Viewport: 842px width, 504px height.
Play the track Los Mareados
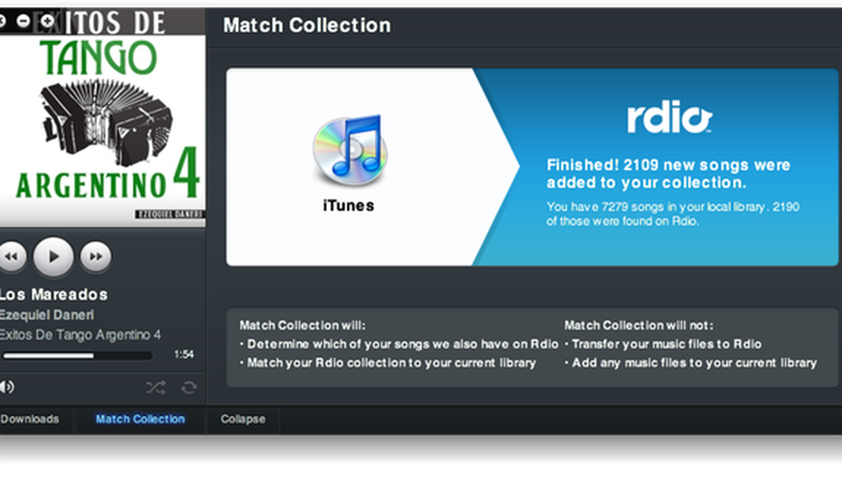tap(53, 257)
